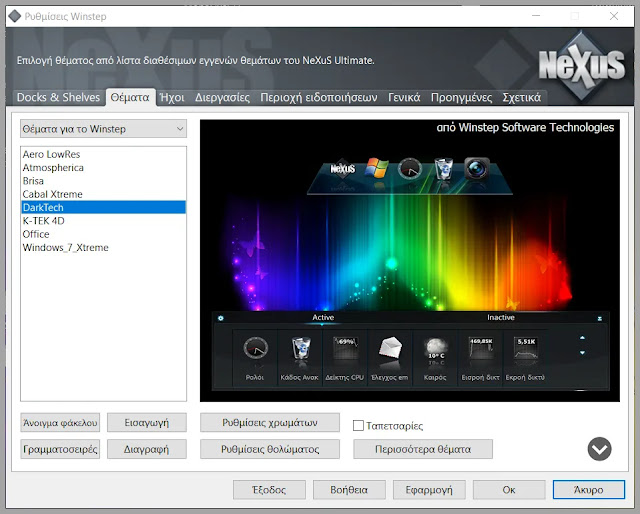The width and height of the screenshot is (640, 514).
Task: Click the Εισαγωγή button
Action: pos(147,423)
